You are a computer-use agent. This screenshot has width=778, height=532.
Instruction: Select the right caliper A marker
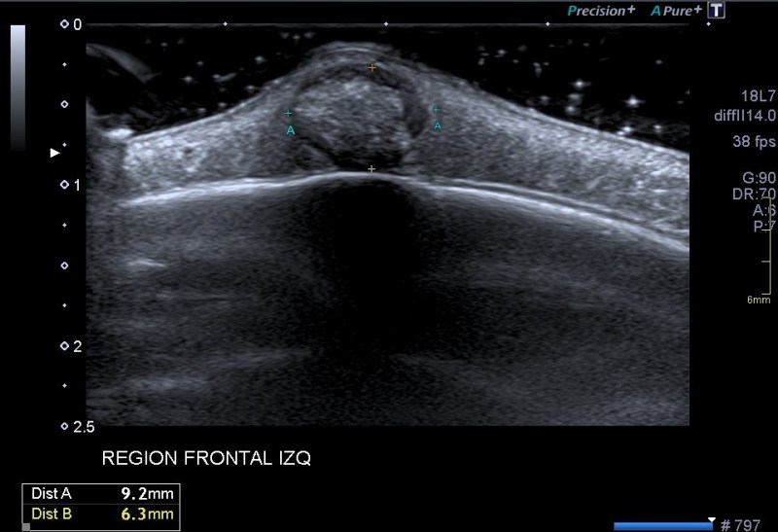(x=436, y=110)
